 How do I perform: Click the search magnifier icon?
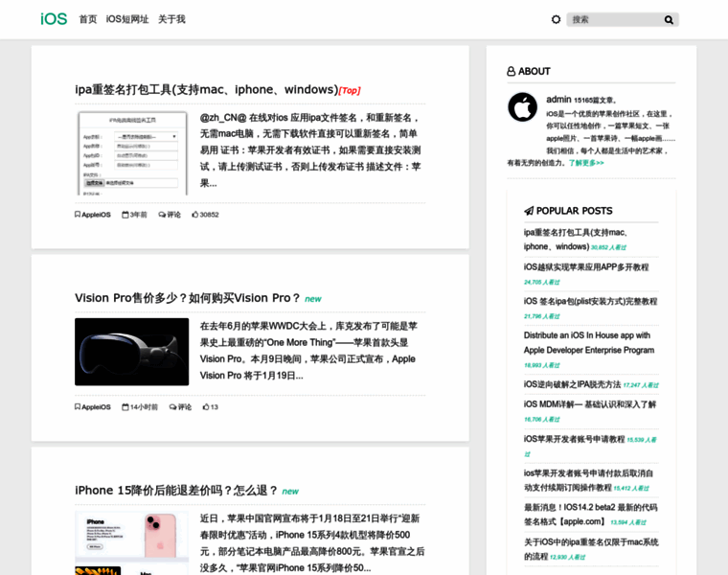669,19
